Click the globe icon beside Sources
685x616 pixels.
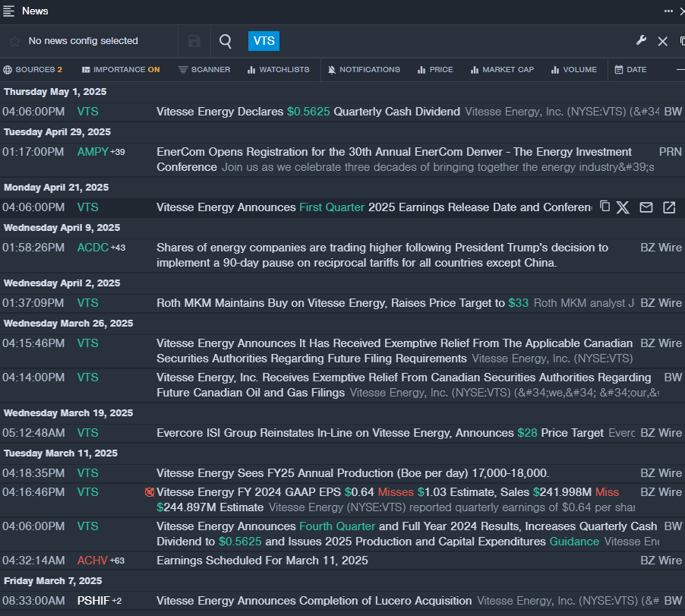8,69
